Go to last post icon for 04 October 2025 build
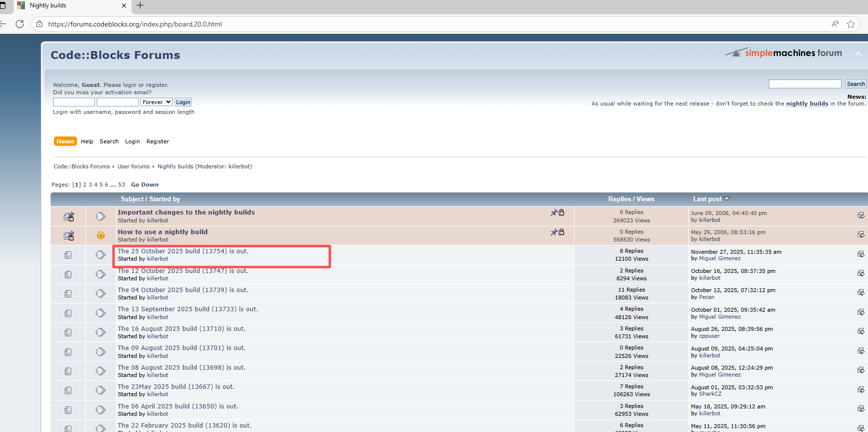This screenshot has height=432, width=868. tap(861, 293)
